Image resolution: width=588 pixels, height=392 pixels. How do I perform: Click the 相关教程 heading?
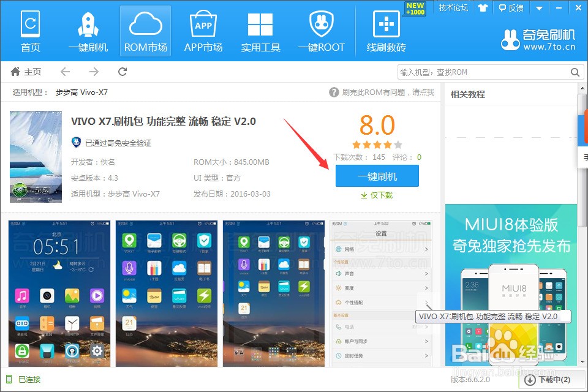(x=467, y=94)
